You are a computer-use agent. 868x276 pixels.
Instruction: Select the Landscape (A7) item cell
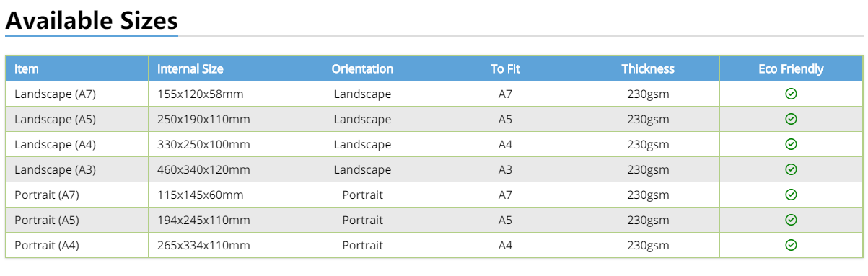tap(77, 94)
